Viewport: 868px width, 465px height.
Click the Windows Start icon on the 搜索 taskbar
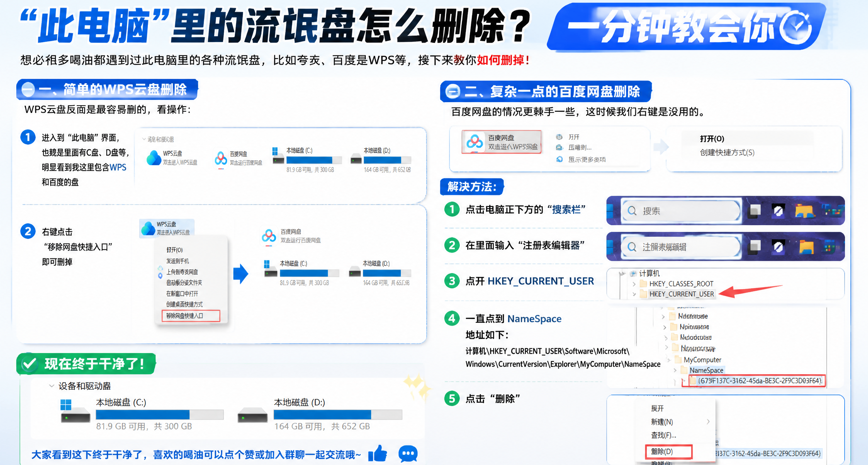click(610, 211)
